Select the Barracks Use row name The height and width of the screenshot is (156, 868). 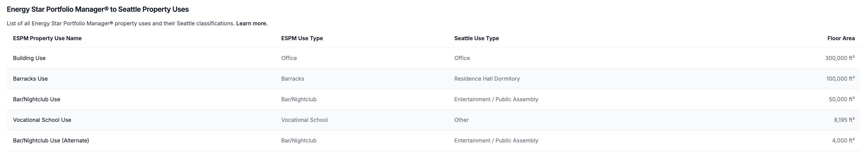[30, 79]
